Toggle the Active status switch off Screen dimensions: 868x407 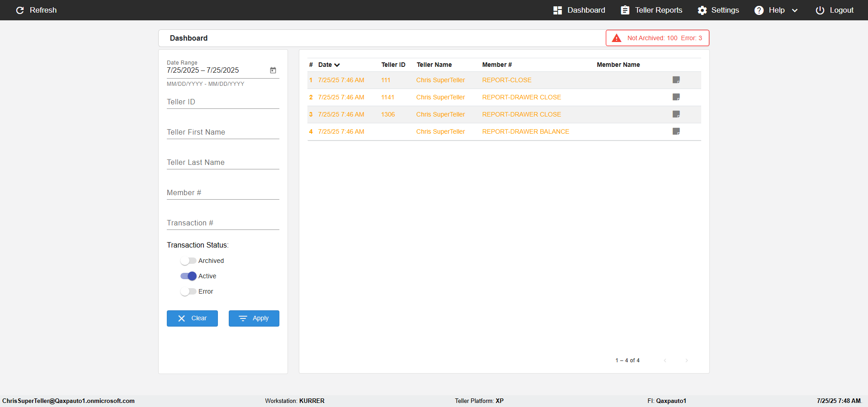tap(188, 276)
